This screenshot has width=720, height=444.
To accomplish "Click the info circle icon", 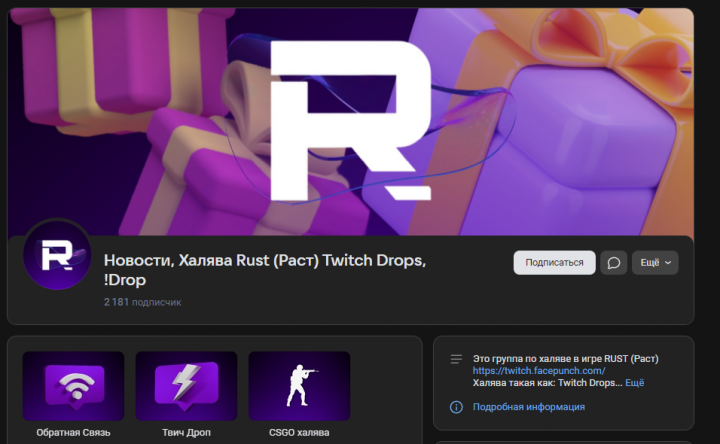I will point(456,407).
